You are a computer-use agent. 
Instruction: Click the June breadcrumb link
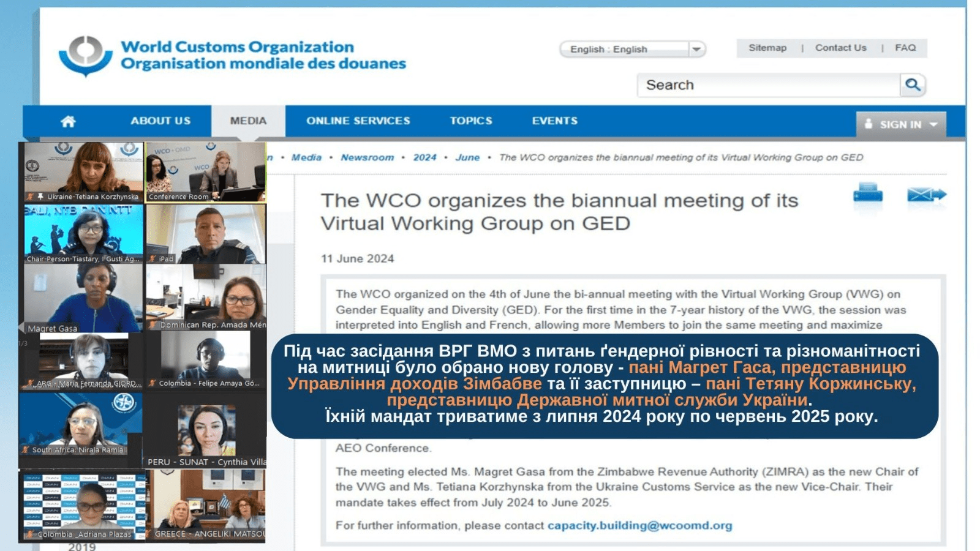coord(467,157)
